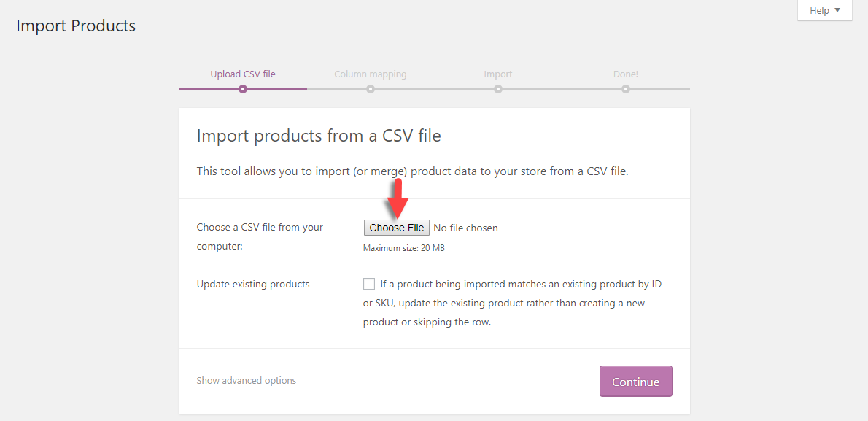
Task: Click the Import step circle marker
Action: click(498, 89)
